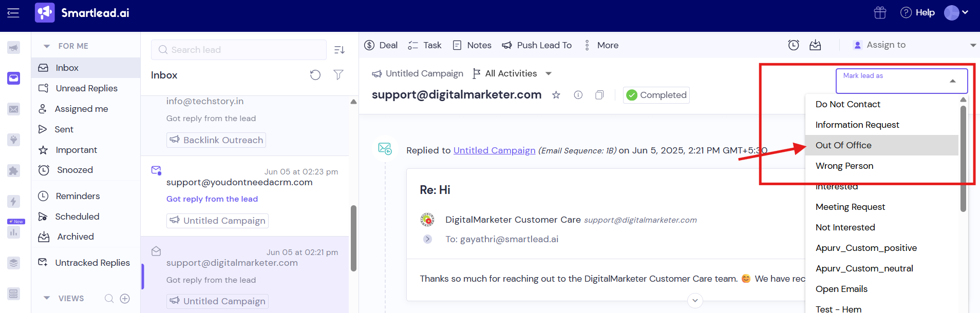980x313 pixels.
Task: Refresh the inbox list
Action: click(315, 75)
